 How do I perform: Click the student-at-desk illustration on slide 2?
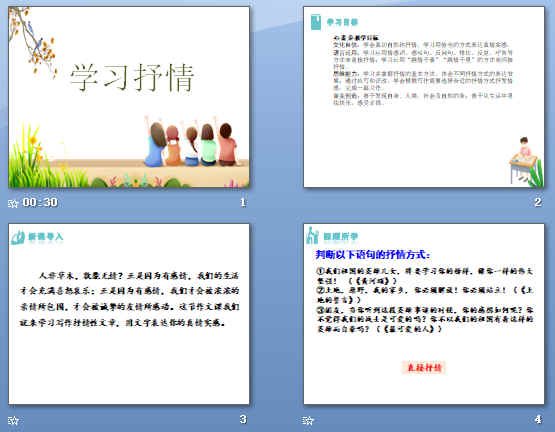(x=526, y=161)
